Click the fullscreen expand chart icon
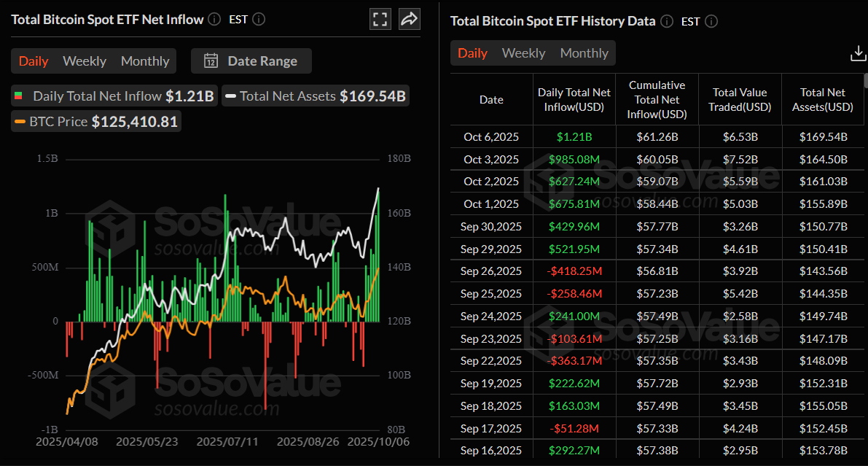The image size is (868, 466). (x=380, y=20)
